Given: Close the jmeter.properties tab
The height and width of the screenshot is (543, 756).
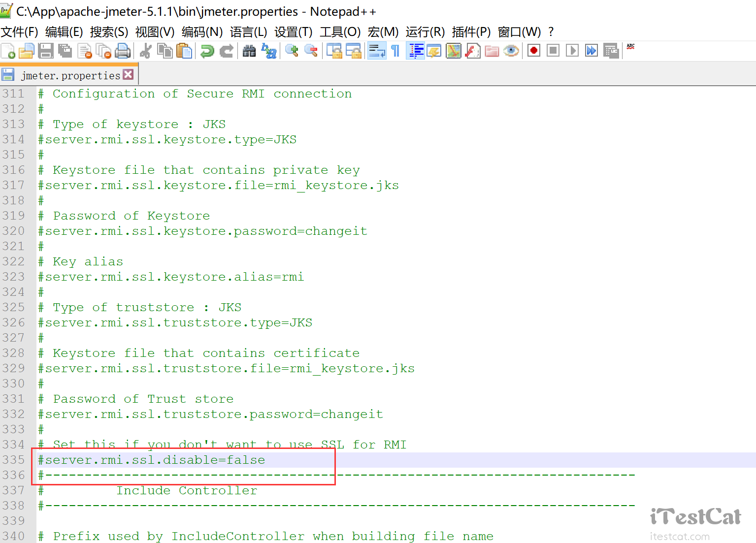Looking at the screenshot, I should (x=128, y=74).
